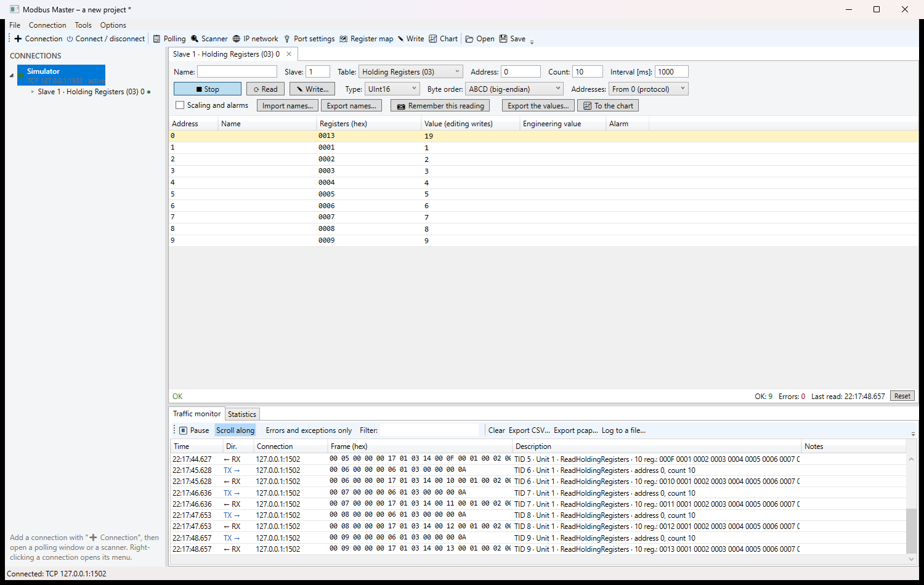The width and height of the screenshot is (924, 585).
Task: Toggle Errors and exceptions only filter
Action: 309,430
